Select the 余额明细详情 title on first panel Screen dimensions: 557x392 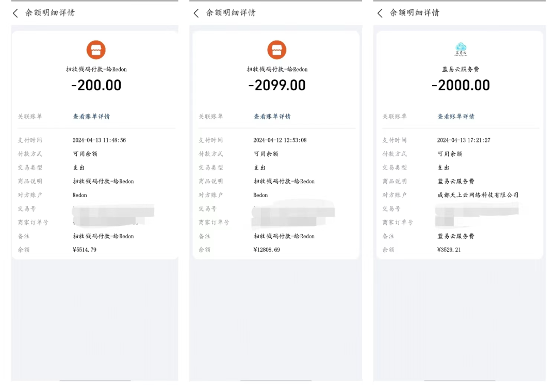click(50, 13)
